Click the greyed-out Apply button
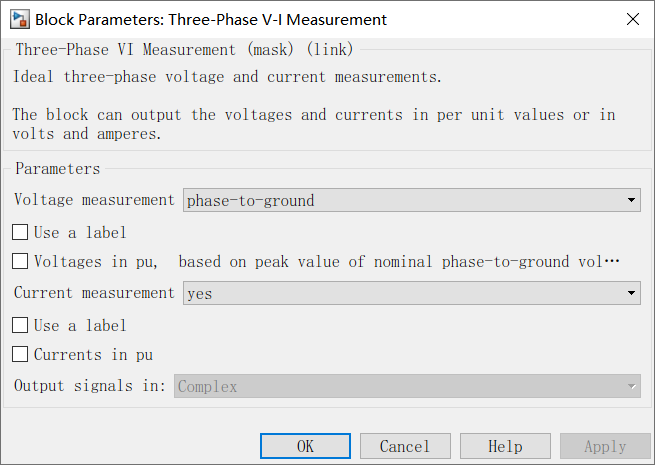Image resolution: width=655 pixels, height=465 pixels. [x=605, y=446]
